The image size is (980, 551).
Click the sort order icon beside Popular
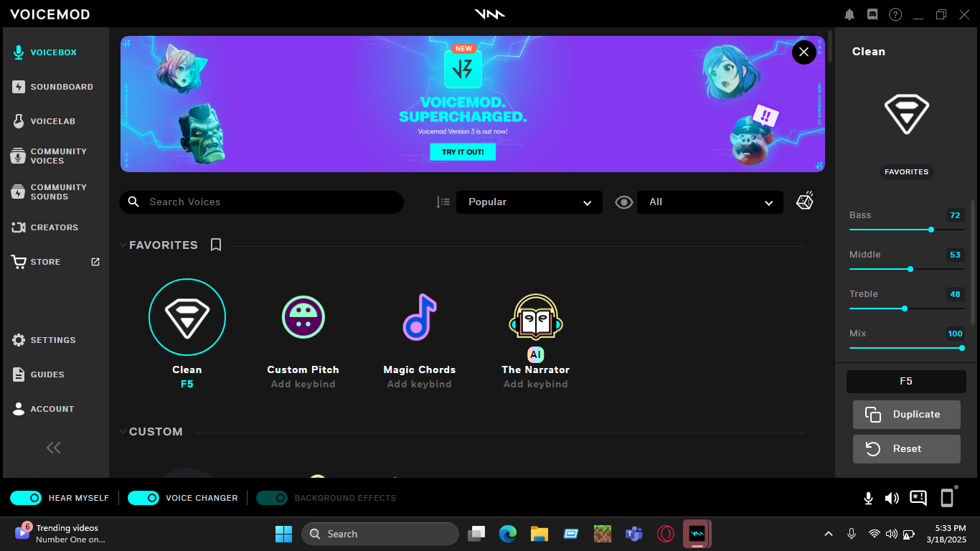[443, 202]
